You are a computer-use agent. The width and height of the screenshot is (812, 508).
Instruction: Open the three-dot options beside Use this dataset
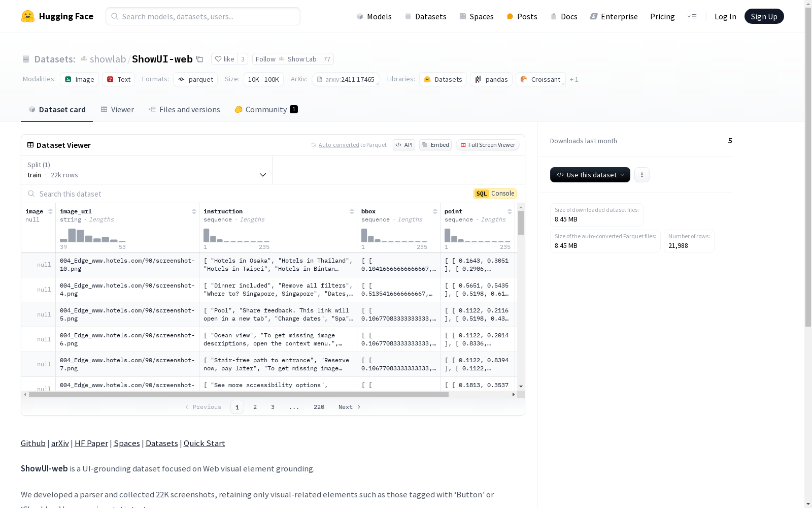coord(642,175)
